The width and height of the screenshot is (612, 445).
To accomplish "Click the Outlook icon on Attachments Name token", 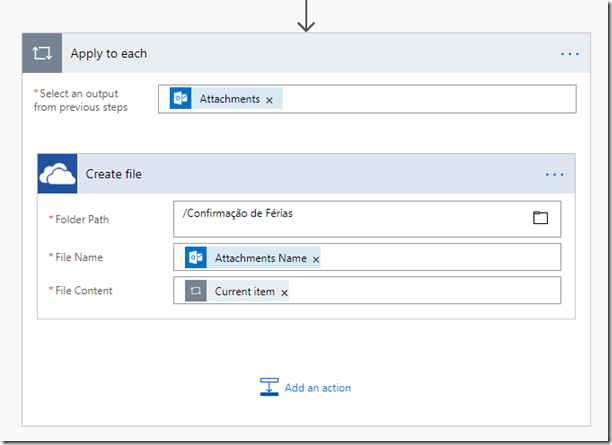I will 196,258.
